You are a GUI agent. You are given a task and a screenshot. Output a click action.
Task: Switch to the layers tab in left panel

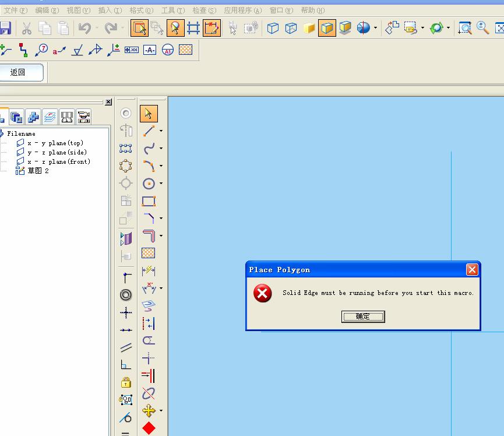pyautogui.click(x=50, y=117)
